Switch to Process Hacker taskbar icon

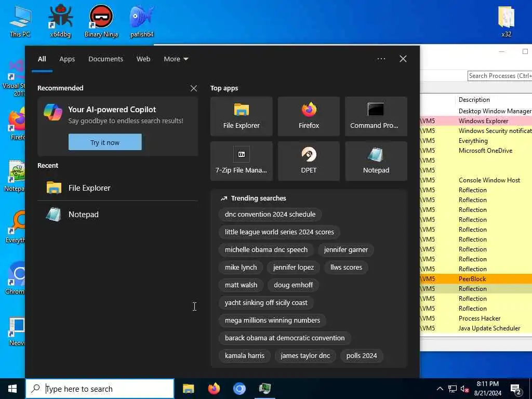[264, 389]
